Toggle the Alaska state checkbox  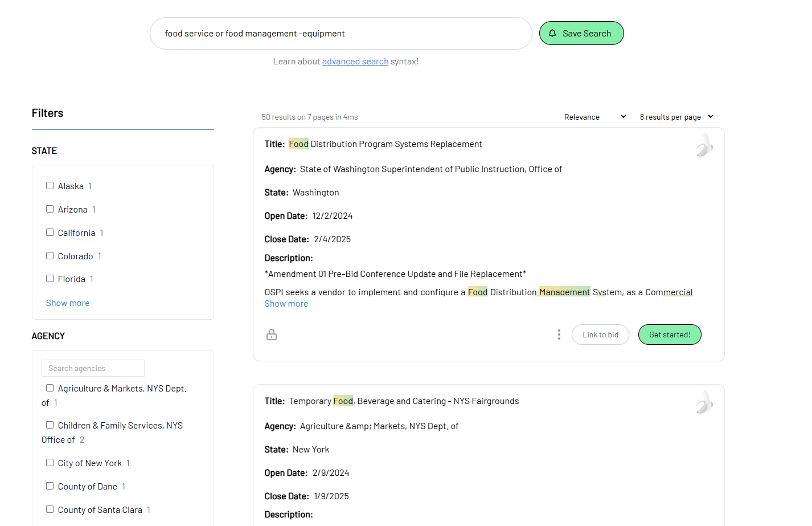(x=50, y=186)
